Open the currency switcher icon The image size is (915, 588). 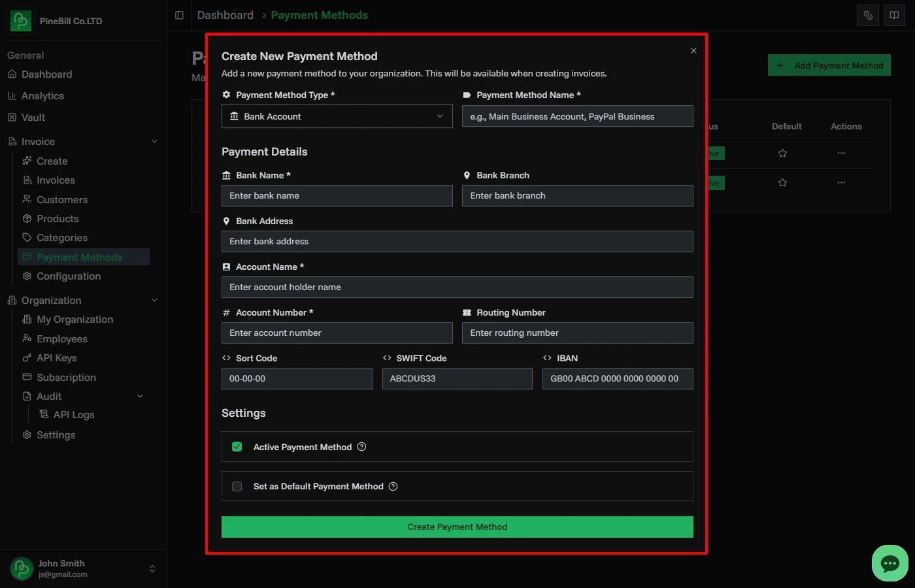(x=868, y=15)
